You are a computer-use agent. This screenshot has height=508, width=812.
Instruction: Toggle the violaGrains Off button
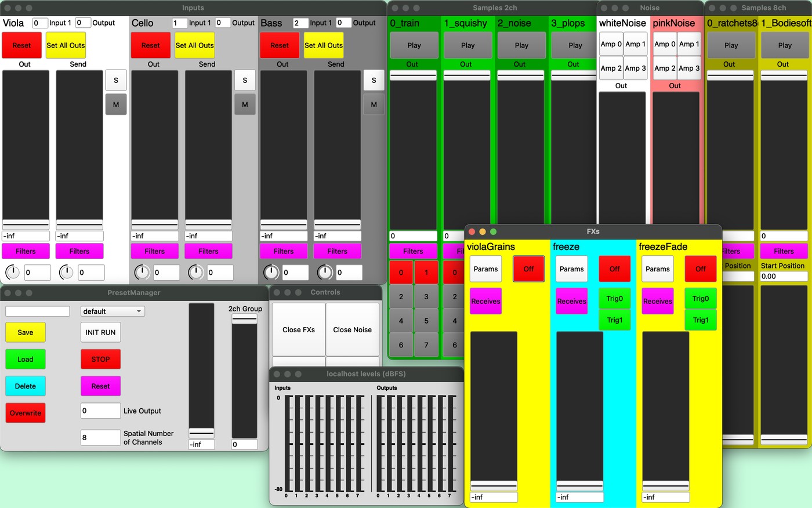click(528, 269)
